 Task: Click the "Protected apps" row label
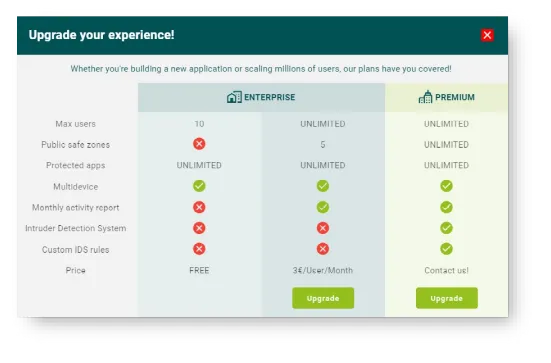pos(76,166)
